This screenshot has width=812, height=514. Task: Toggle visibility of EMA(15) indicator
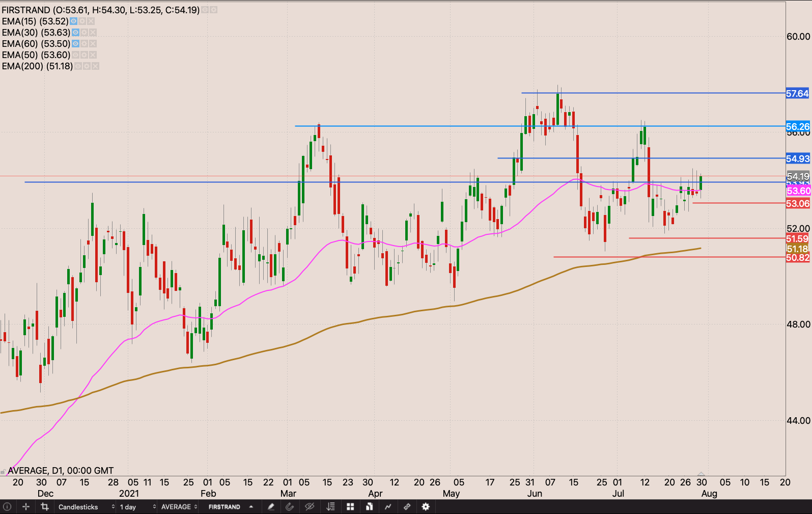[x=74, y=21]
